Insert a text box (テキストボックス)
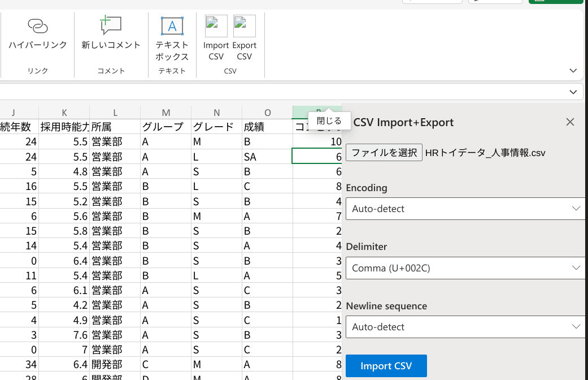The height and width of the screenshot is (380, 588). [172, 34]
